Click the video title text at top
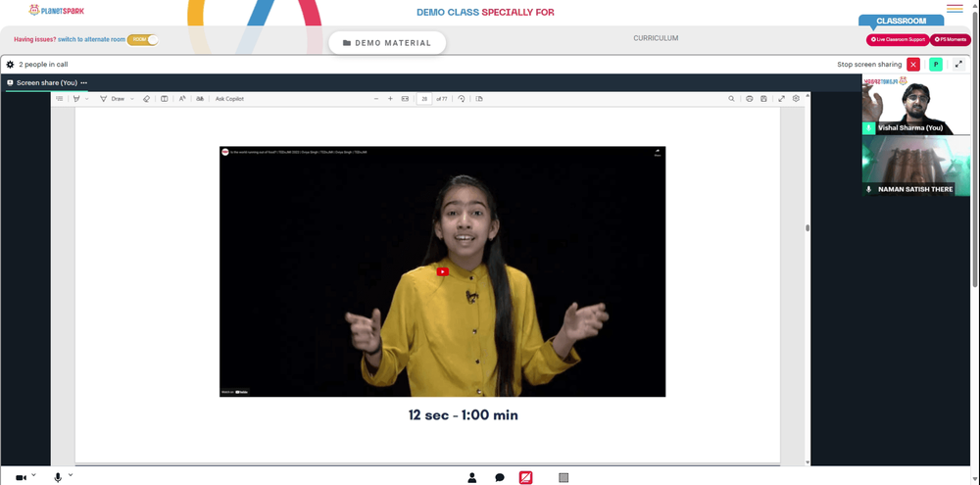The image size is (980, 485). point(299,152)
